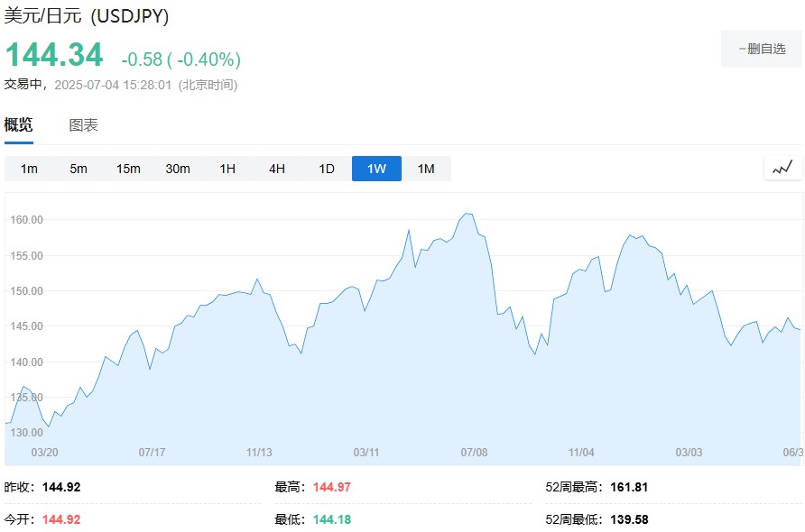Click the active 1W weekly button
805x532 pixels.
(x=376, y=169)
